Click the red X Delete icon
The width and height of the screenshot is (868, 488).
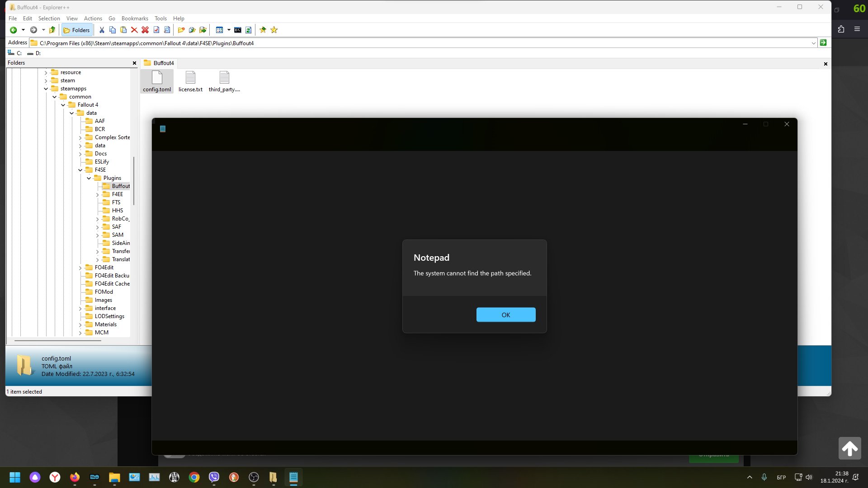point(134,30)
